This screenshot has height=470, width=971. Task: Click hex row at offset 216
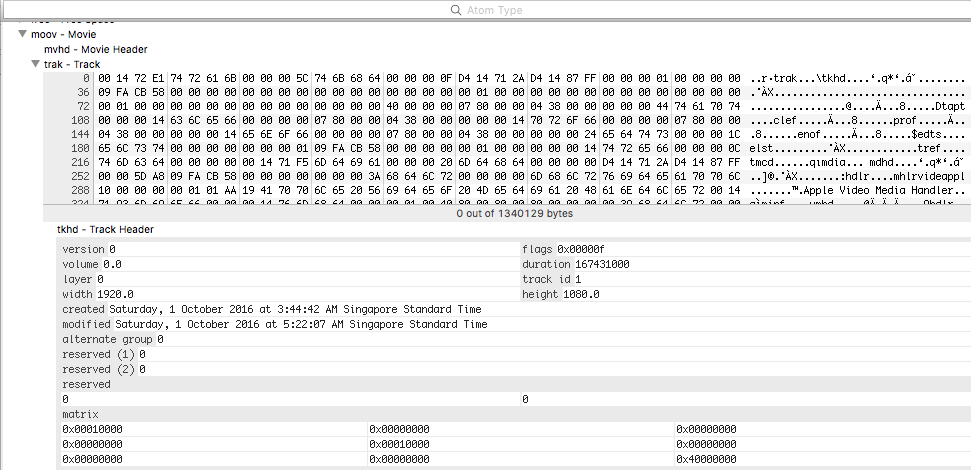505,162
